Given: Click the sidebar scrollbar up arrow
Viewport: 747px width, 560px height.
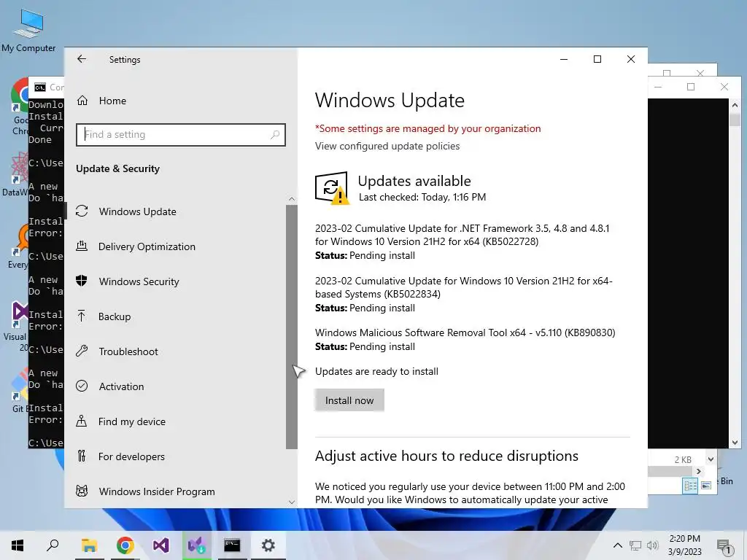Looking at the screenshot, I should coord(292,199).
